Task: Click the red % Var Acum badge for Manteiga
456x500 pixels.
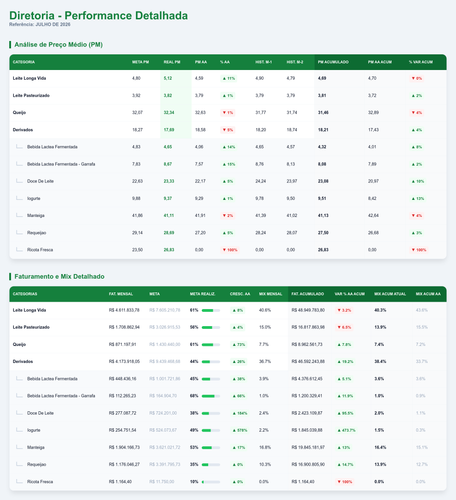Action: pos(417,216)
